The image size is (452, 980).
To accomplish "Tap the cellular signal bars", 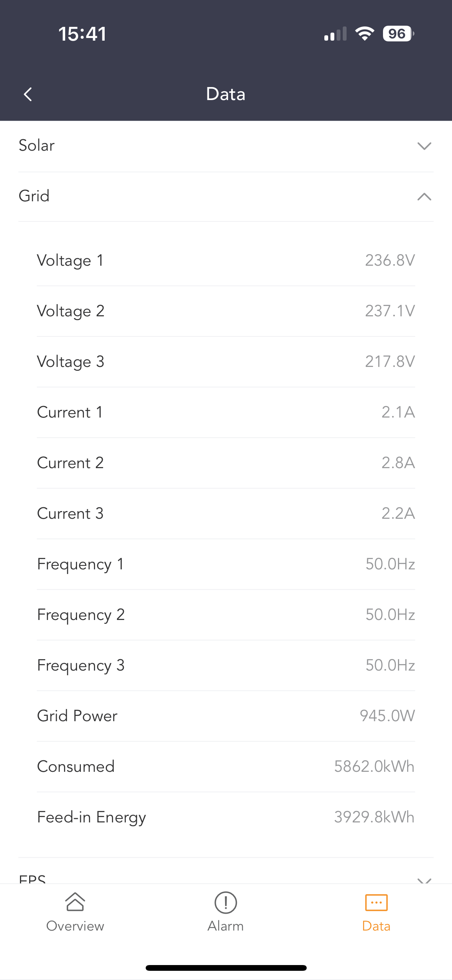I will (x=335, y=34).
